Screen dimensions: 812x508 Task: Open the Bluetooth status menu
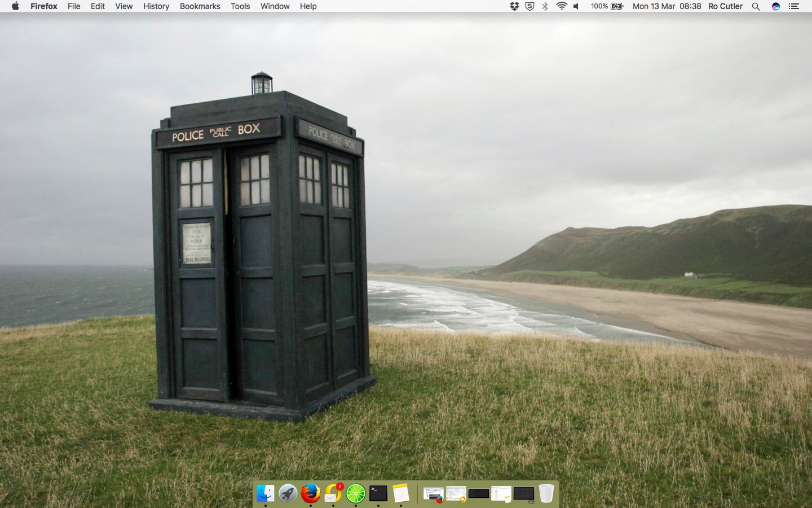point(545,6)
